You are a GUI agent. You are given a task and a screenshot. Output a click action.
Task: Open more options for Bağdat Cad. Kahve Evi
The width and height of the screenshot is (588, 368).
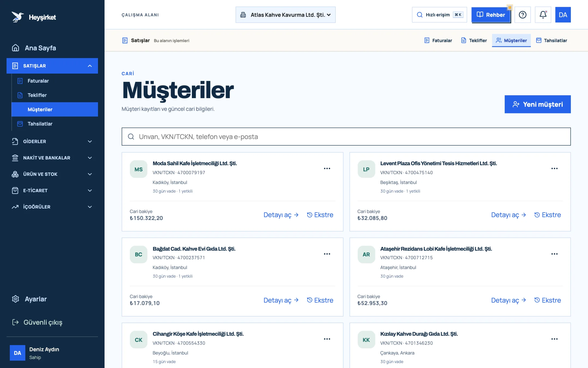[x=327, y=254]
